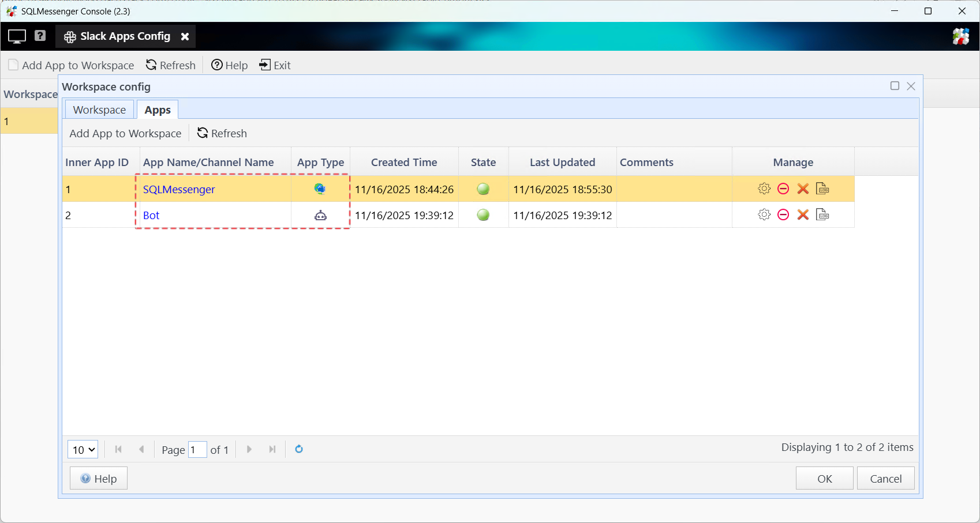Disable the SQLMessenger app with the minus icon
The height and width of the screenshot is (523, 980).
(783, 189)
